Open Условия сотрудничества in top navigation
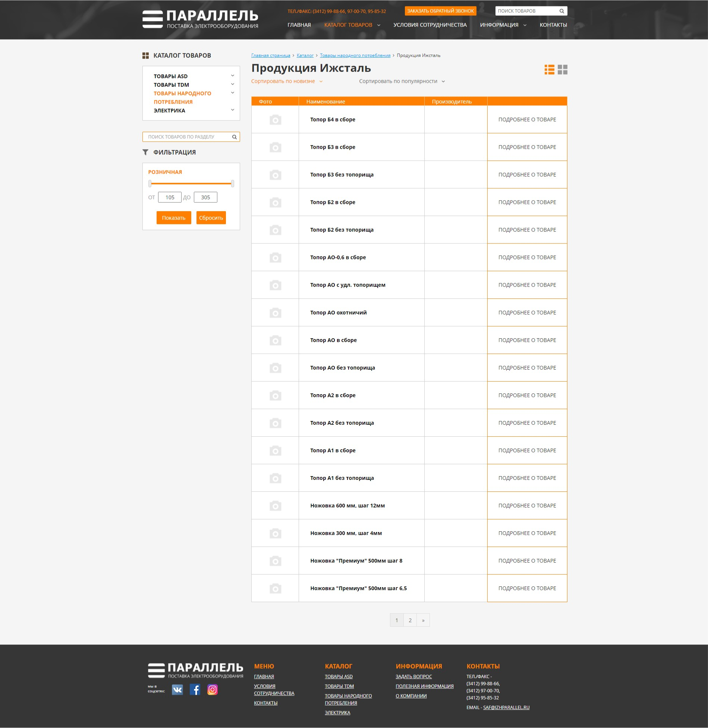708x728 pixels. (x=430, y=25)
